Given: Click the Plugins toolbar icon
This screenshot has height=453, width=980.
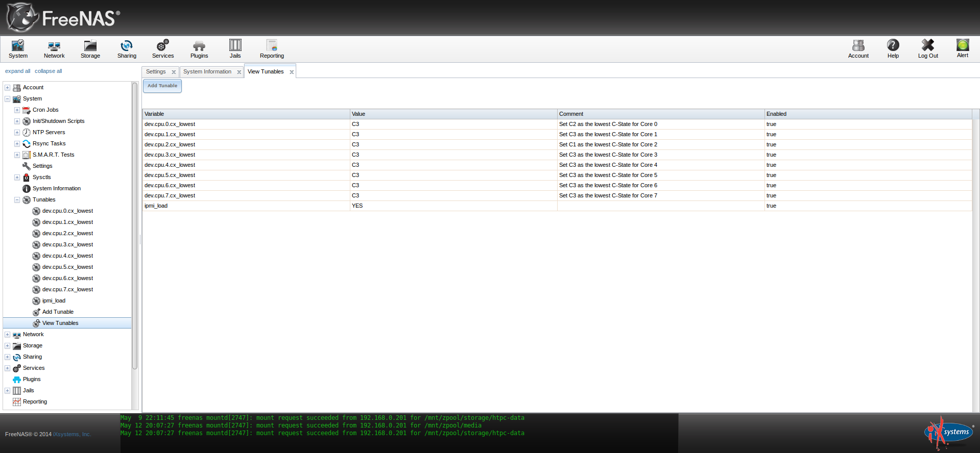Looking at the screenshot, I should pos(199,49).
